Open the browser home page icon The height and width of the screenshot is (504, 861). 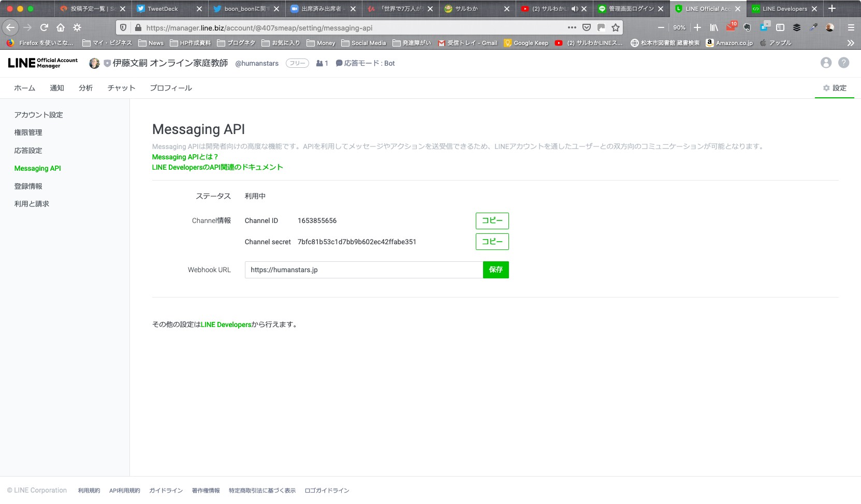pyautogui.click(x=61, y=27)
